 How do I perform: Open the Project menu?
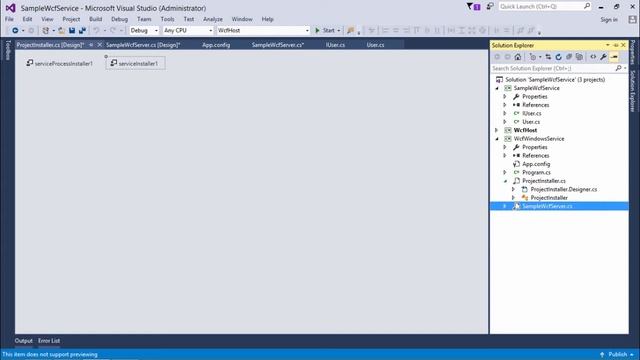(x=71, y=19)
